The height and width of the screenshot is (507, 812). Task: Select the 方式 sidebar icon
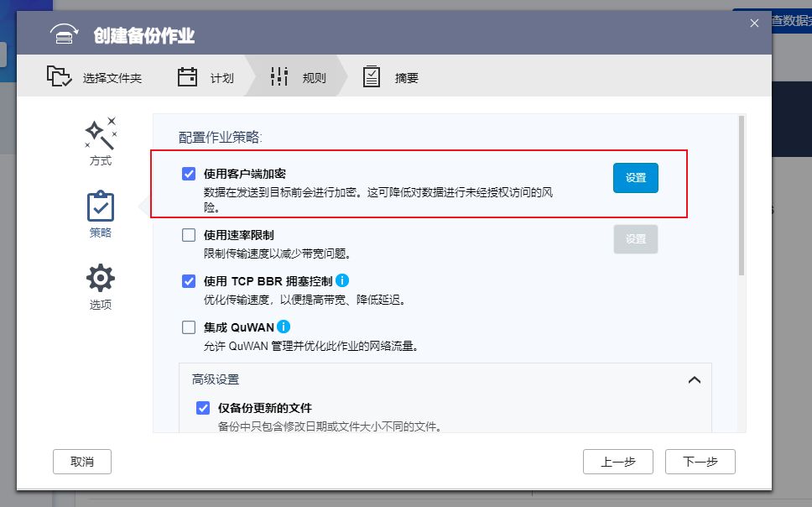[101, 133]
